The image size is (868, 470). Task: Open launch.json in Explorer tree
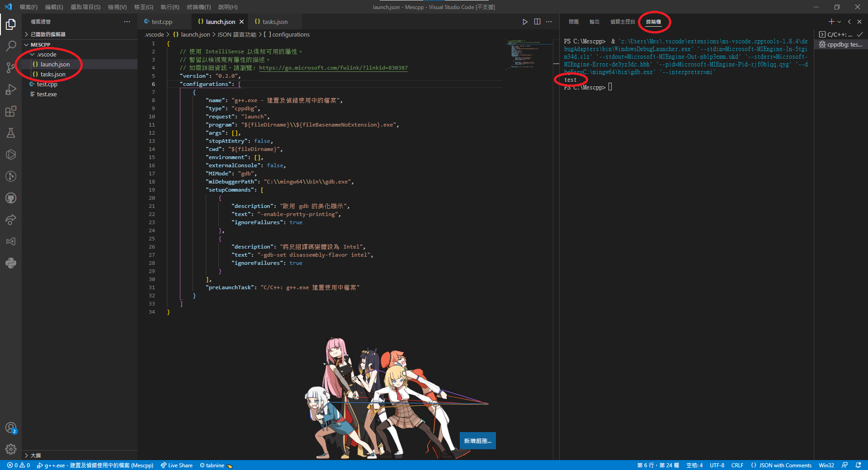tap(80, 64)
